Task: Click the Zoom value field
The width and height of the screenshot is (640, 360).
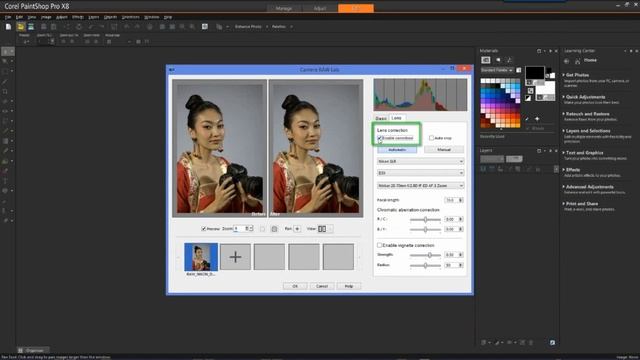Action: point(240,229)
